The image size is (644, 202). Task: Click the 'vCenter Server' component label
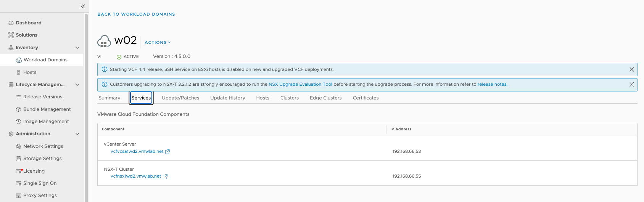pos(120,144)
